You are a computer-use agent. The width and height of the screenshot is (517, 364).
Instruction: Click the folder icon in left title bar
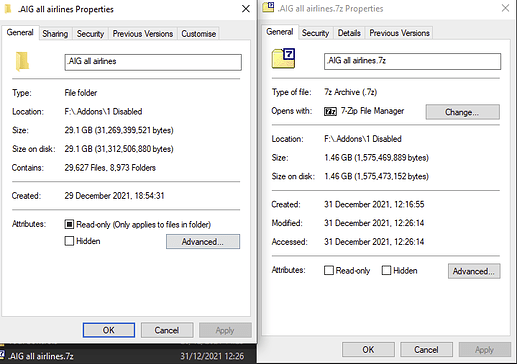pos(8,9)
